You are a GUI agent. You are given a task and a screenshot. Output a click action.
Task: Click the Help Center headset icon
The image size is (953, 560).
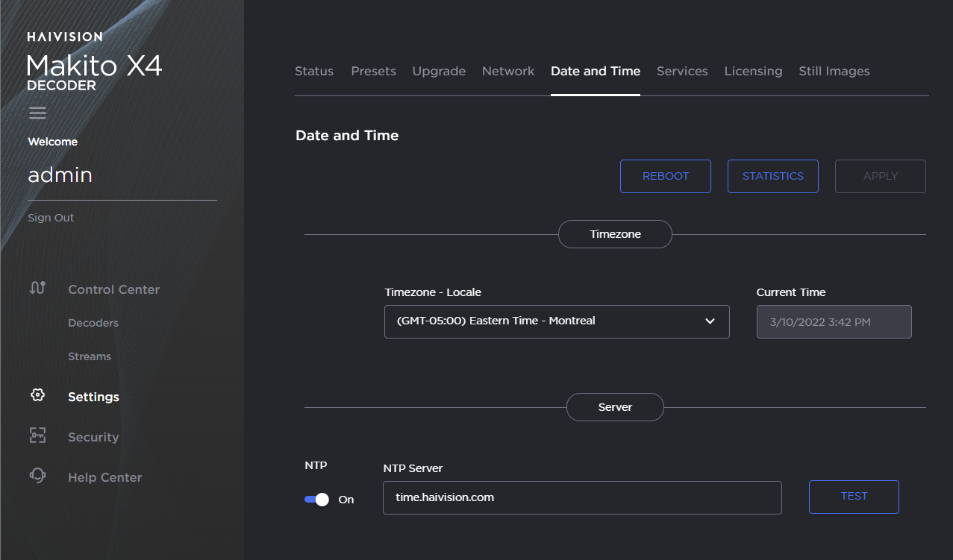37,476
